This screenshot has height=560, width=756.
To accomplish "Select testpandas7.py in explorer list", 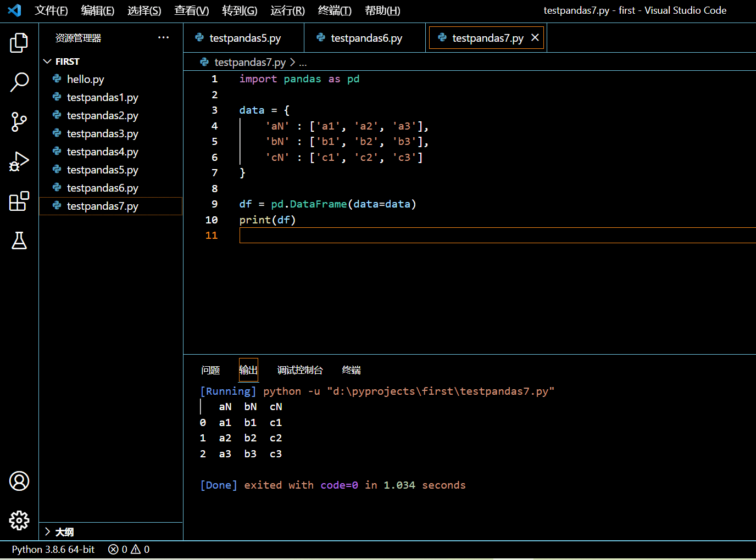I will click(111, 206).
